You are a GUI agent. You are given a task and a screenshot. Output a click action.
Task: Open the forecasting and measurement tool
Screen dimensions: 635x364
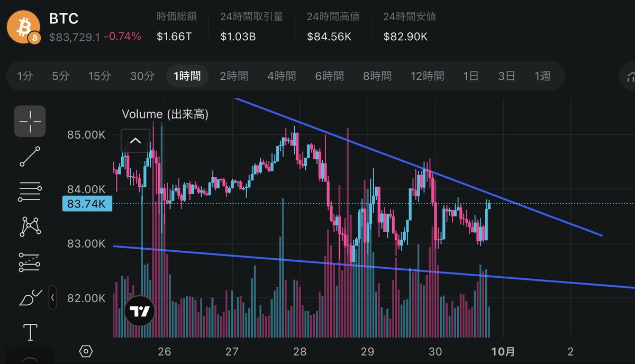(30, 262)
